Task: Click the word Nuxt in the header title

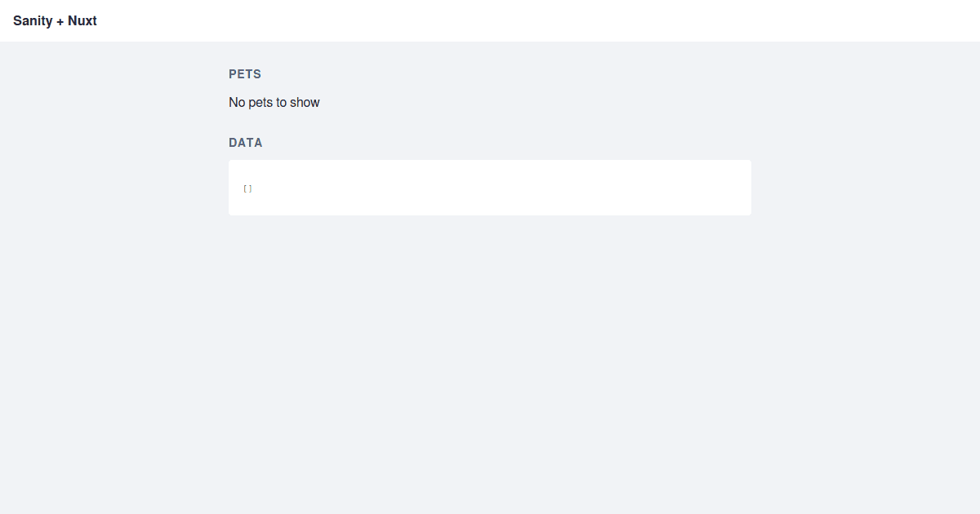Action: (82, 21)
